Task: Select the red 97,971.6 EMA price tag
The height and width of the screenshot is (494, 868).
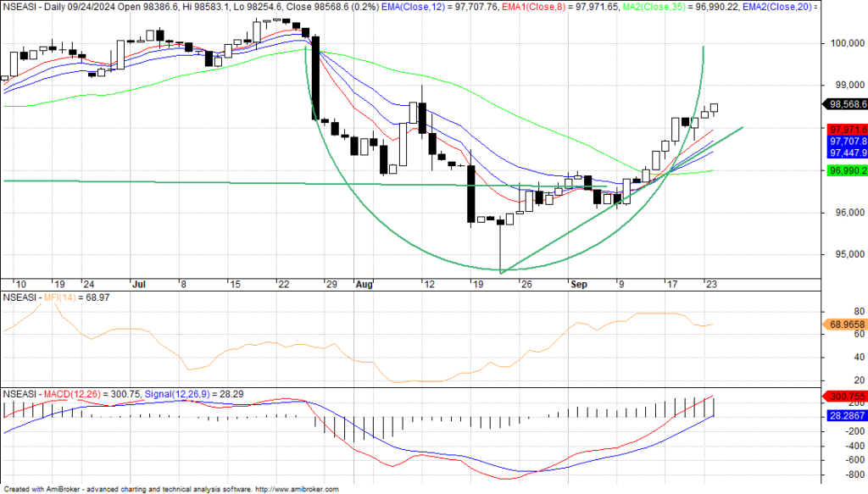Action: click(845, 129)
